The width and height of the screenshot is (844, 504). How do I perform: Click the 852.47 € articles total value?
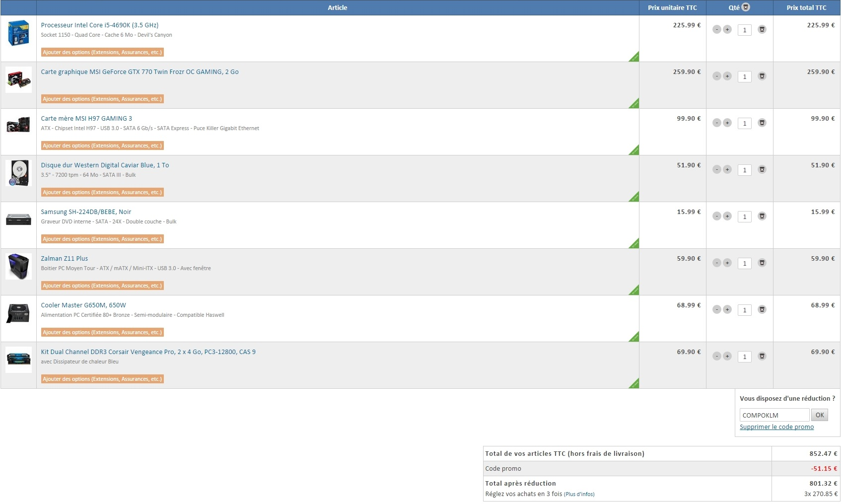(823, 453)
